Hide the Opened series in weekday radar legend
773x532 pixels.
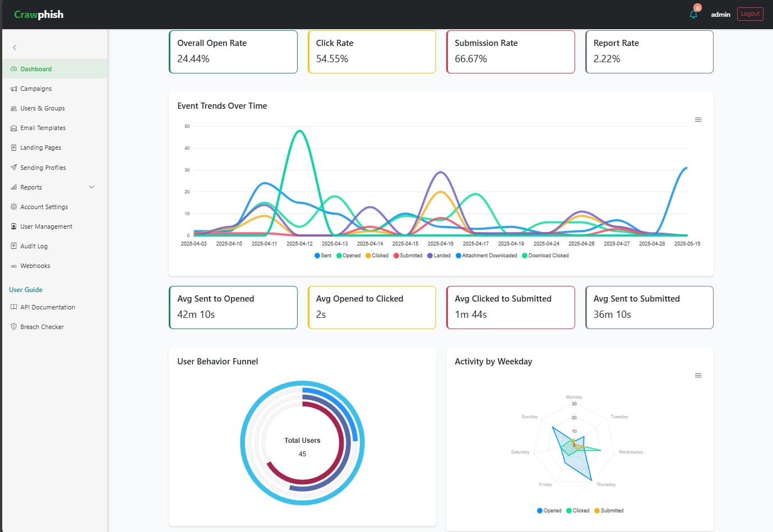549,510
